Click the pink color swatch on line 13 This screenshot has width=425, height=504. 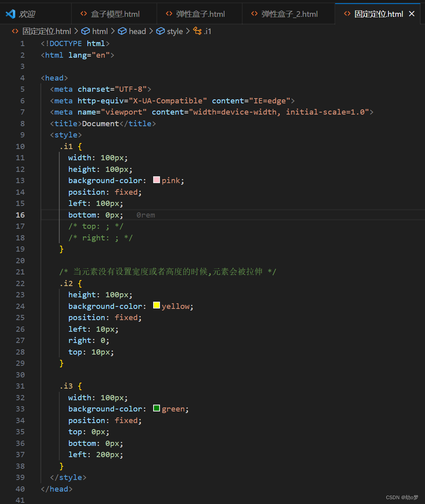click(156, 179)
